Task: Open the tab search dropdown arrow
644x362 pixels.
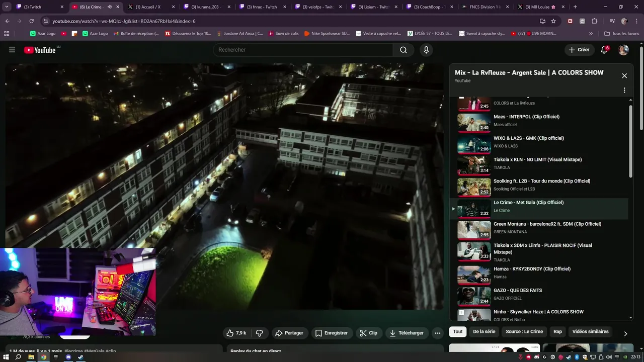Action: point(7,7)
